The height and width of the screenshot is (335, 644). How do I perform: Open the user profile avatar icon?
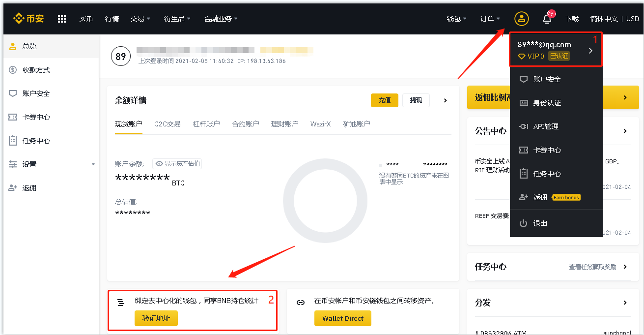pyautogui.click(x=521, y=19)
